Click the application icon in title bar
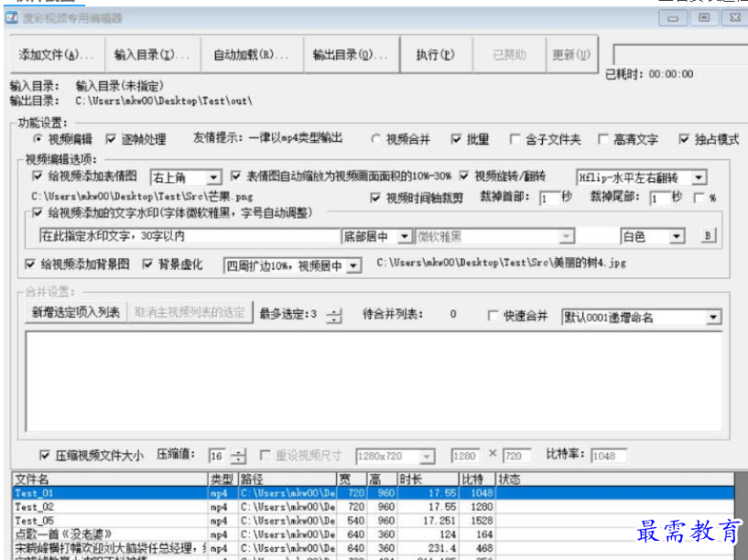 tap(12, 18)
